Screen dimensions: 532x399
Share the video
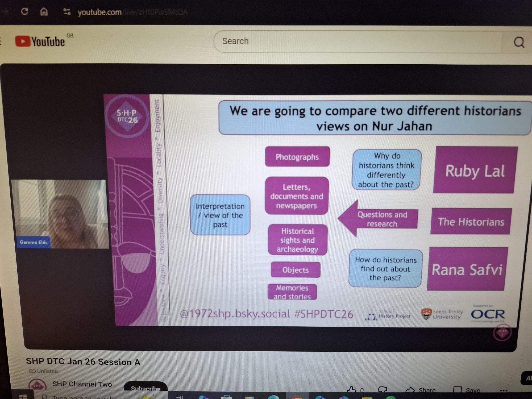pyautogui.click(x=421, y=390)
